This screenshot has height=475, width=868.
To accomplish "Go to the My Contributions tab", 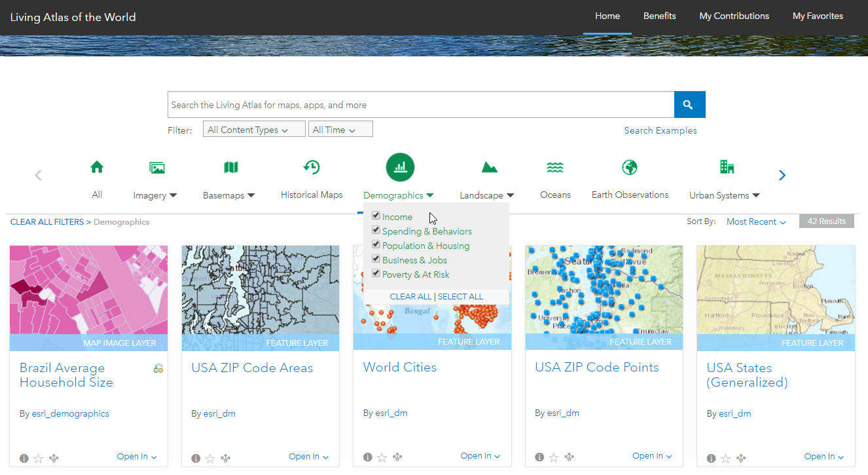I will coord(734,16).
